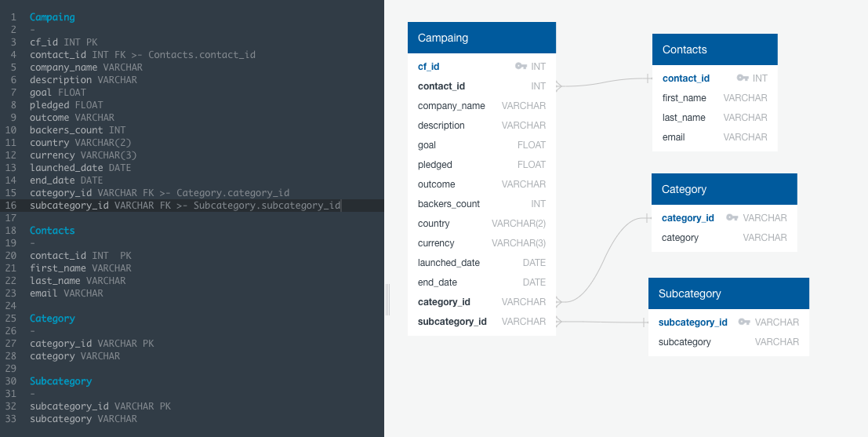Viewport: 868px width, 437px height.
Task: Click code line first_name VARCHAR
Action: pos(81,268)
